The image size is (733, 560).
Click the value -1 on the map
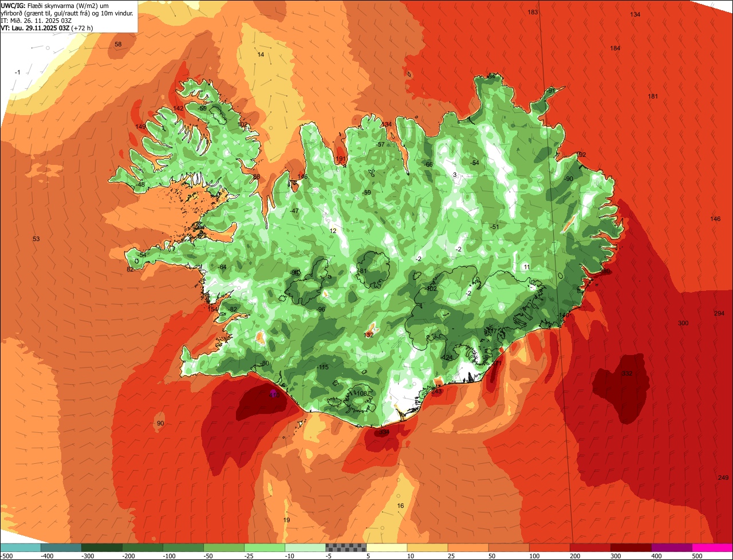17,72
